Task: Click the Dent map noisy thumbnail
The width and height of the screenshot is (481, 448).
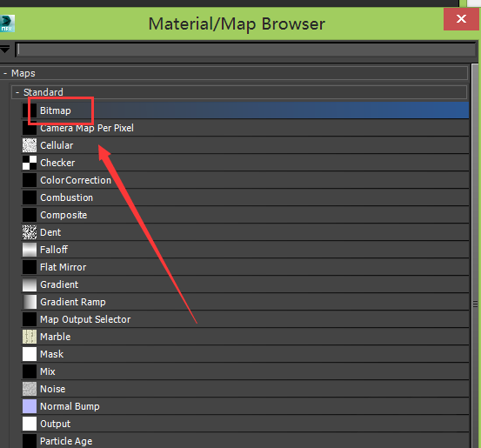Action: 30,232
